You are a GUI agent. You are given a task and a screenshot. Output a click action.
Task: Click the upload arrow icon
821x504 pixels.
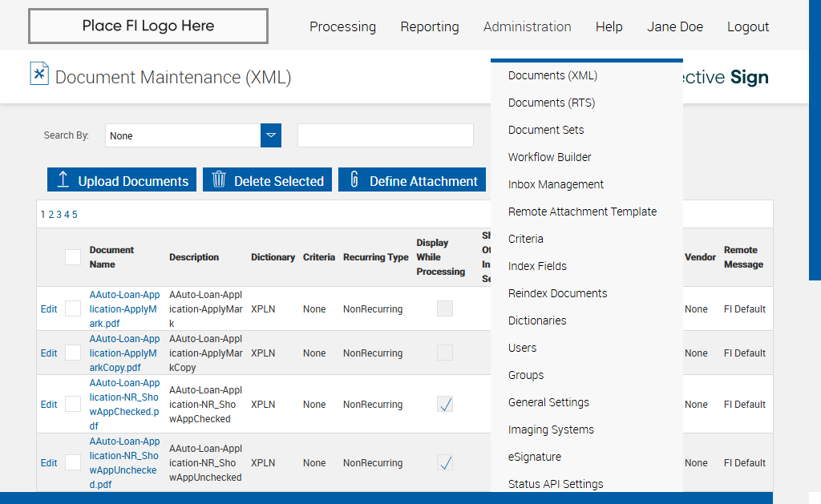[x=63, y=180]
